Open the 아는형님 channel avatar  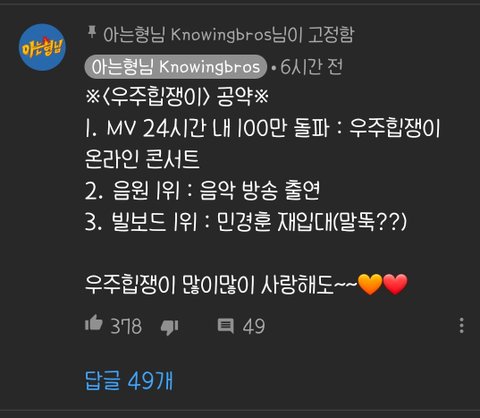click(42, 47)
